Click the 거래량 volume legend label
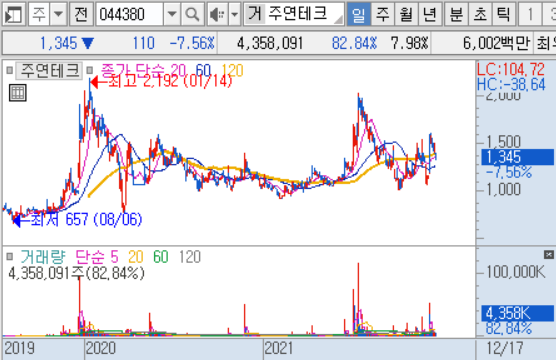The image size is (556, 360). [43, 256]
